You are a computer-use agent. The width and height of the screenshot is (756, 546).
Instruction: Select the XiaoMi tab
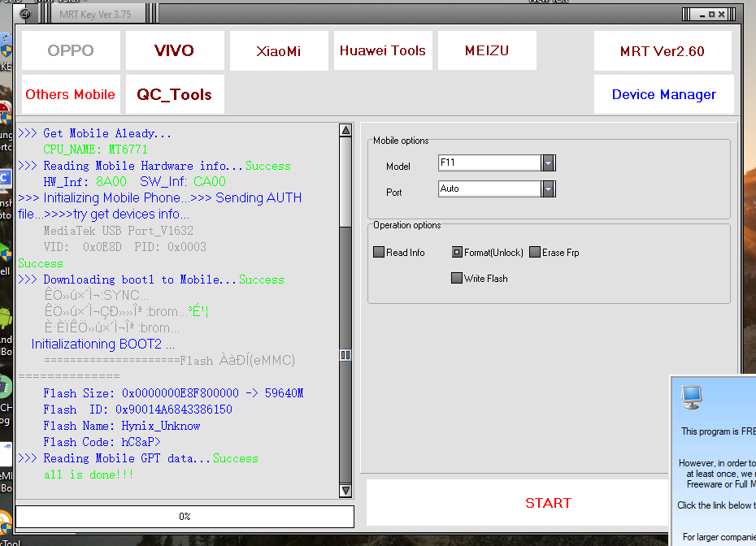pos(279,50)
